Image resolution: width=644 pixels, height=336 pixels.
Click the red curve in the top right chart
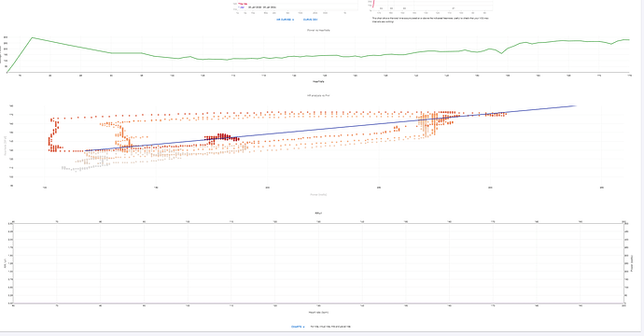(x=373, y=4)
